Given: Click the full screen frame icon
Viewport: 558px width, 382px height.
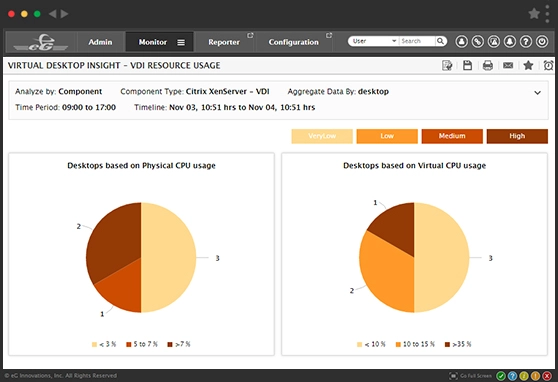Looking at the screenshot, I should 453,376.
